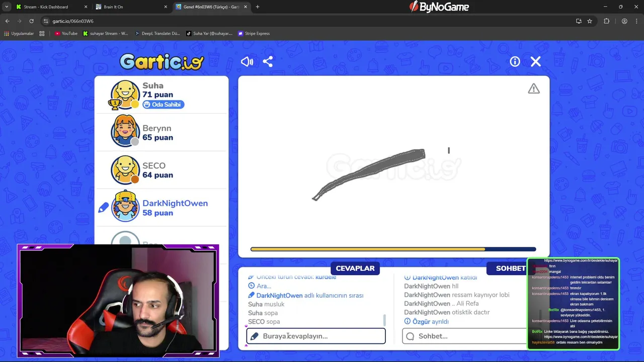This screenshot has height=362, width=644.
Task: Open the browser extensions puzzle icon
Action: point(606,21)
